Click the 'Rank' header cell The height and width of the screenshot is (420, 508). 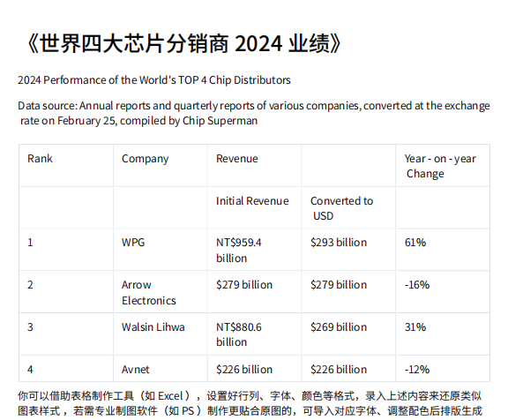click(66, 165)
